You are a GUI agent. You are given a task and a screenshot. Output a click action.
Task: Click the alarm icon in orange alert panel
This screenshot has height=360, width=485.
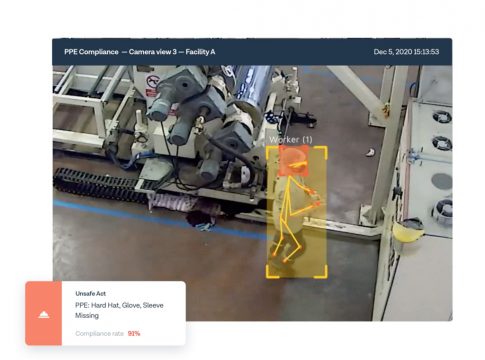pyautogui.click(x=44, y=314)
